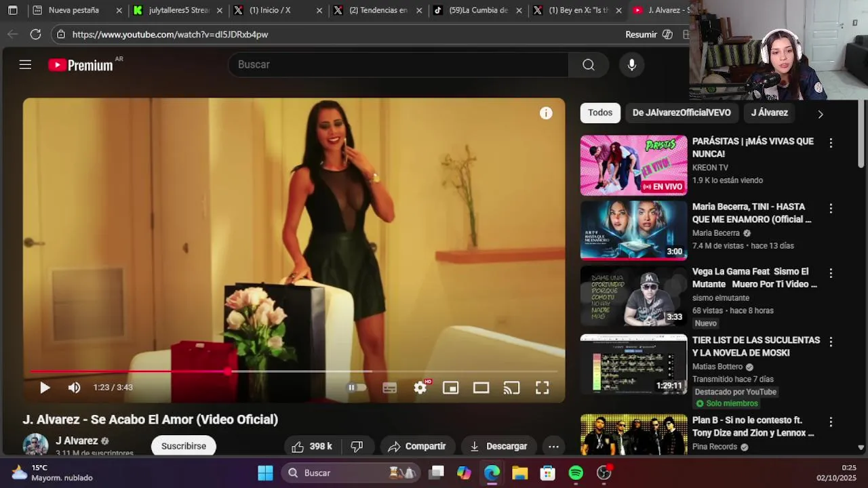Reload the page with the refresh icon
868x488 pixels.
[35, 34]
